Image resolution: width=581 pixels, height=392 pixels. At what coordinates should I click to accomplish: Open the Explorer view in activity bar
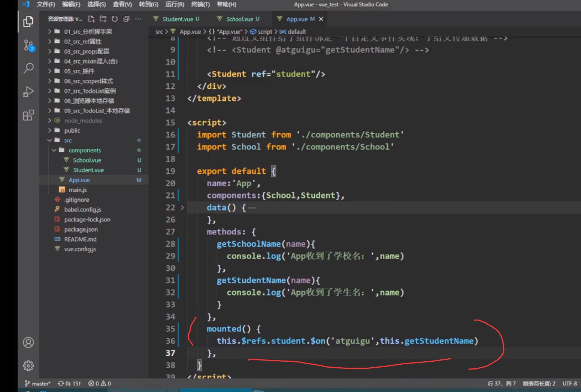[28, 22]
